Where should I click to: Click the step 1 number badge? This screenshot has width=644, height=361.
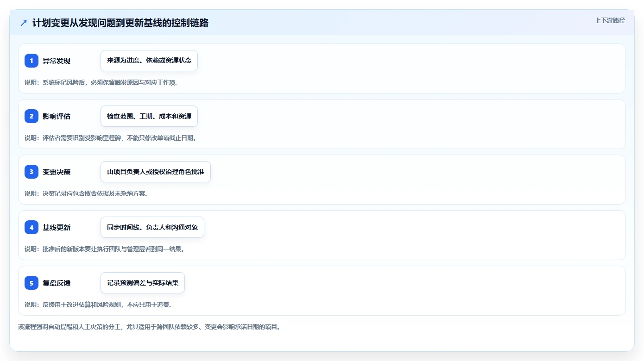pos(32,61)
